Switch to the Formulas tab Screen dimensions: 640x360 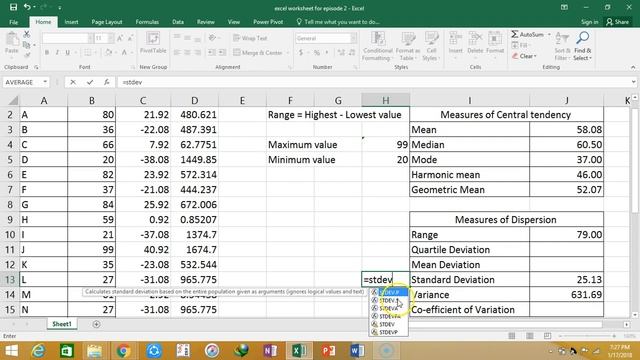point(147,22)
